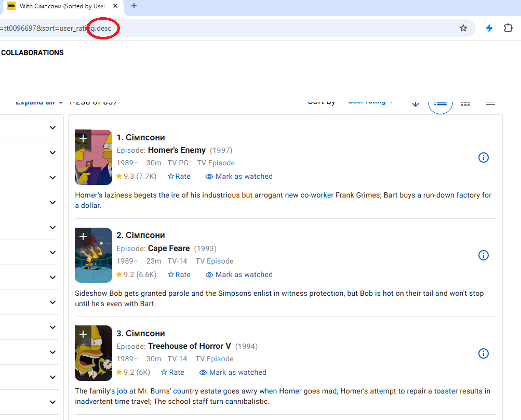Switch to grid view layout

(x=465, y=103)
